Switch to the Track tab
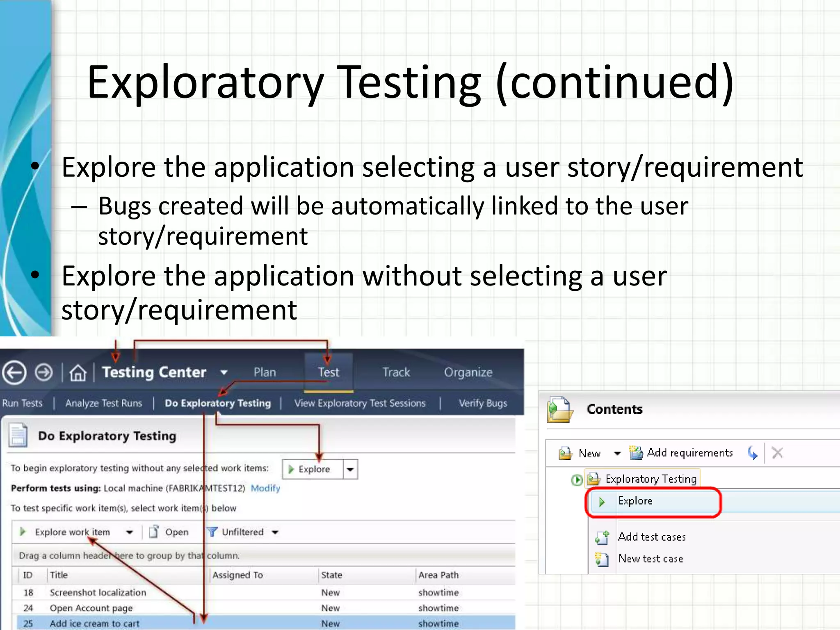Viewport: 840px width, 630px height. click(396, 372)
